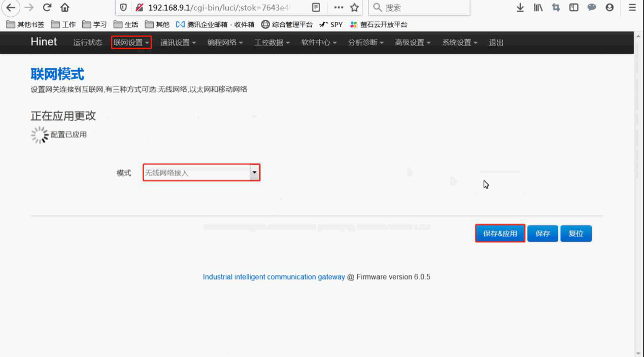
Task: Open the Industrial intelligent communication gateway link
Action: pos(274,277)
